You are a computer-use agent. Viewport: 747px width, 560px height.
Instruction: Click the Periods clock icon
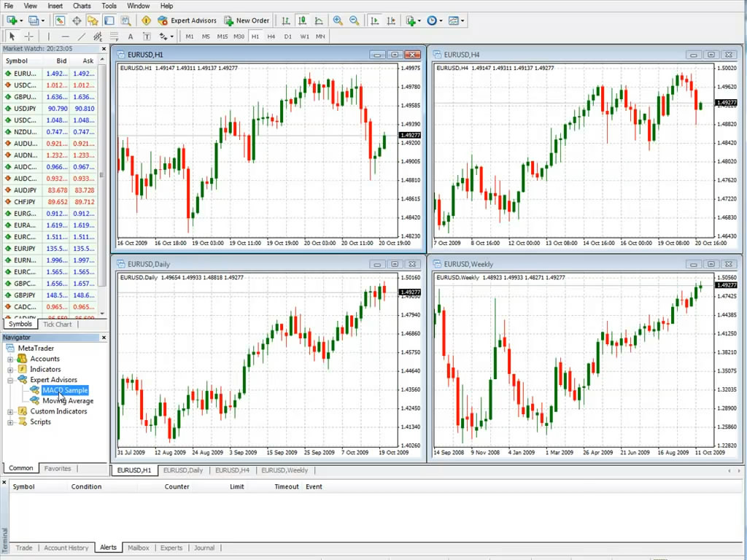tap(432, 20)
